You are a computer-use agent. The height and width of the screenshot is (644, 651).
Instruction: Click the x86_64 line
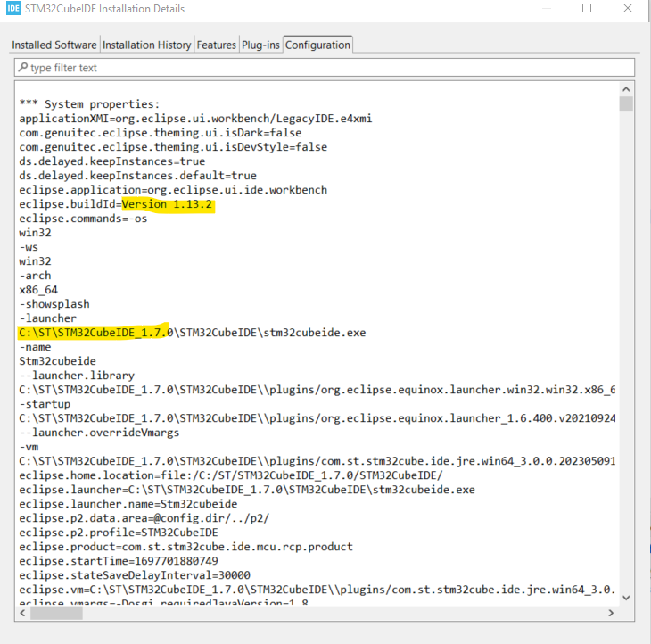[x=38, y=290]
